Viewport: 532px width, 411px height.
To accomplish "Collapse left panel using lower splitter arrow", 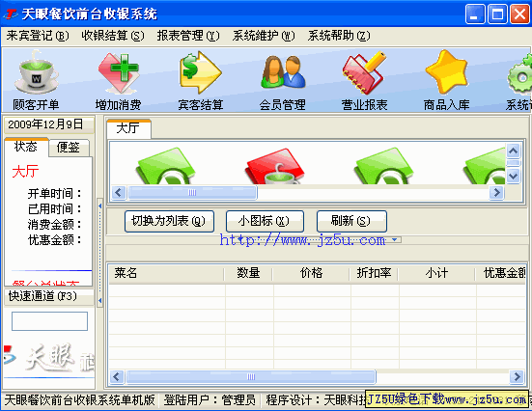I will pos(99,300).
